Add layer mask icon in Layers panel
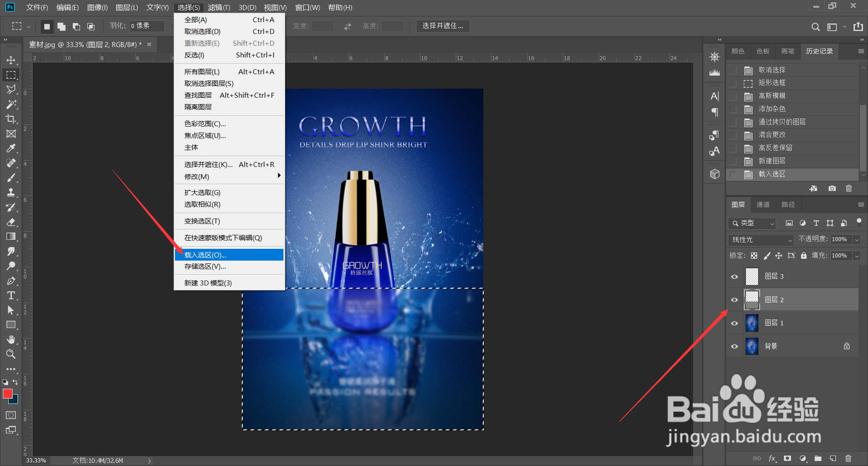 [788, 458]
